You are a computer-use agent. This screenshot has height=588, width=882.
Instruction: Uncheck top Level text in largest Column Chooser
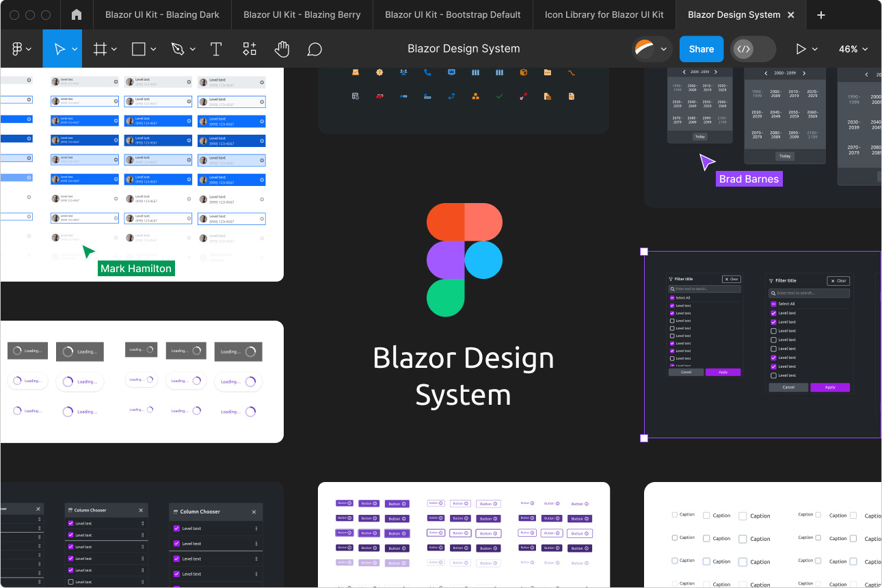point(176,529)
